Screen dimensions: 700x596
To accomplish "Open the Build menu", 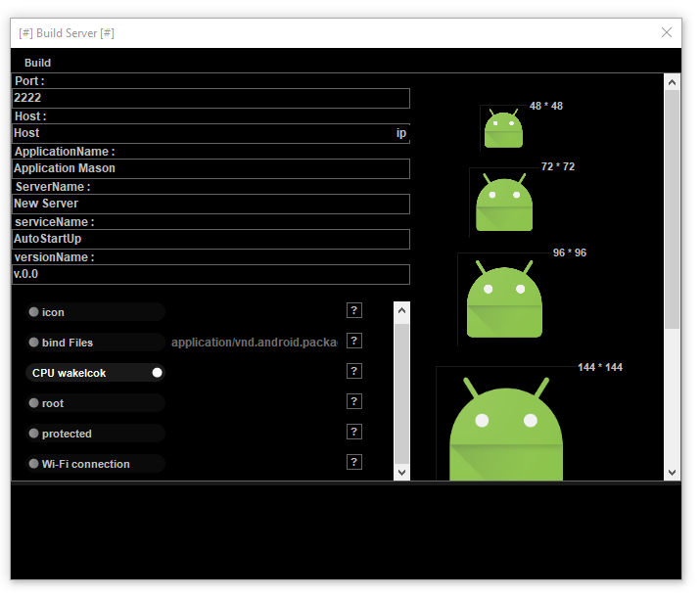I will pyautogui.click(x=37, y=63).
